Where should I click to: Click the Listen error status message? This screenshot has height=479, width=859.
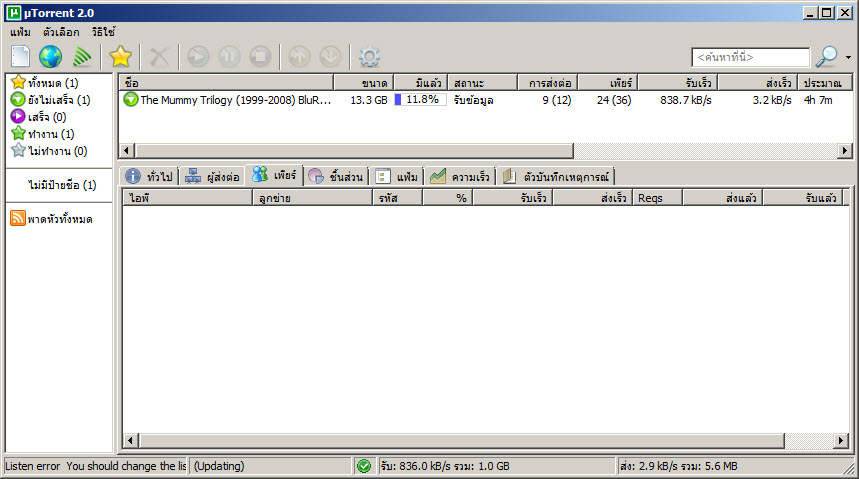(x=95, y=466)
